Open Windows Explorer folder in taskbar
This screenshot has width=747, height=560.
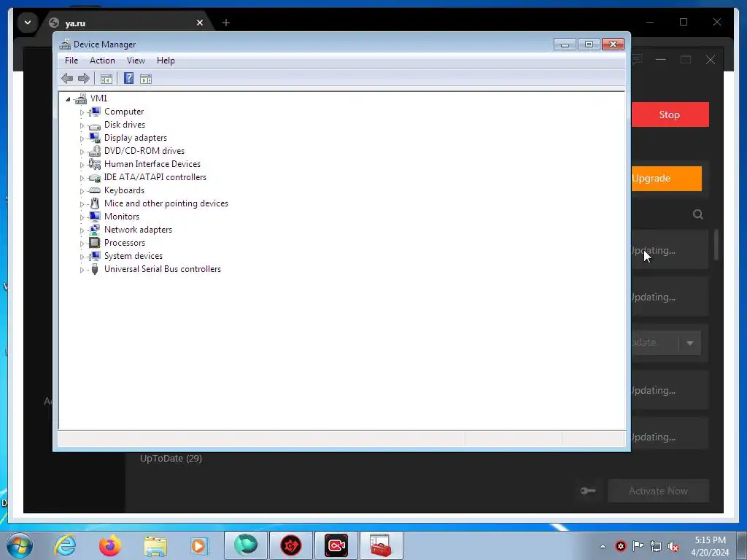(155, 545)
